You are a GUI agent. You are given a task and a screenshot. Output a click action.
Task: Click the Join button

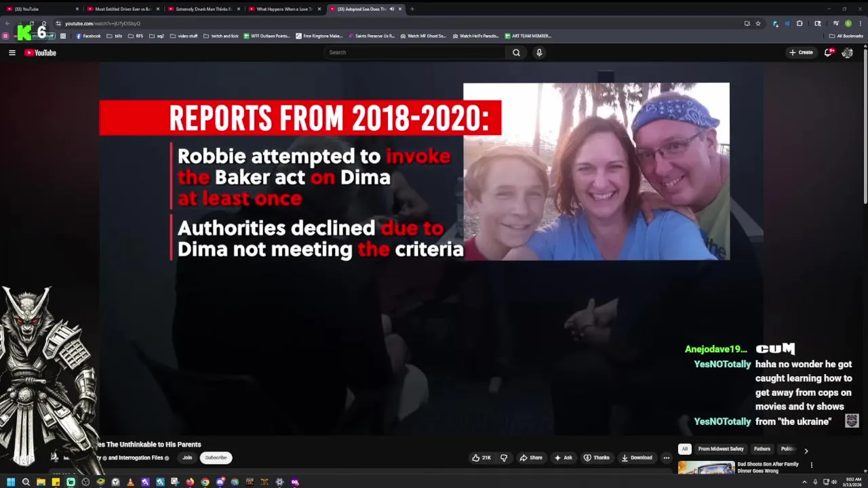point(187,457)
